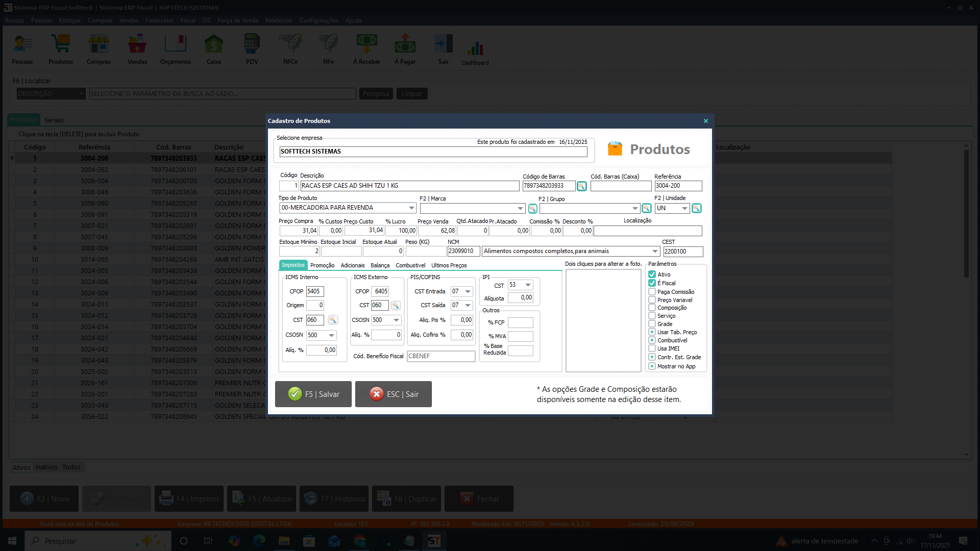Expand the IPI CST dropdown
The height and width of the screenshot is (551, 980).
point(528,285)
